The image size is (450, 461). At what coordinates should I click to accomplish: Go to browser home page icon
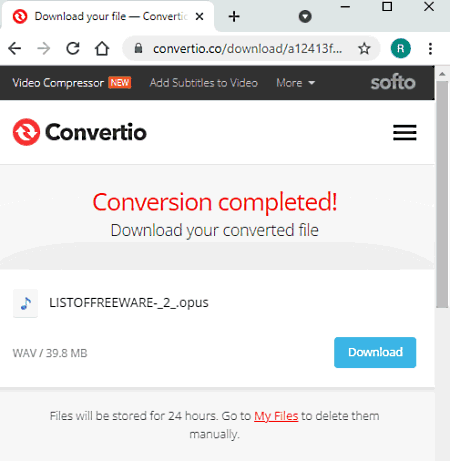(102, 49)
